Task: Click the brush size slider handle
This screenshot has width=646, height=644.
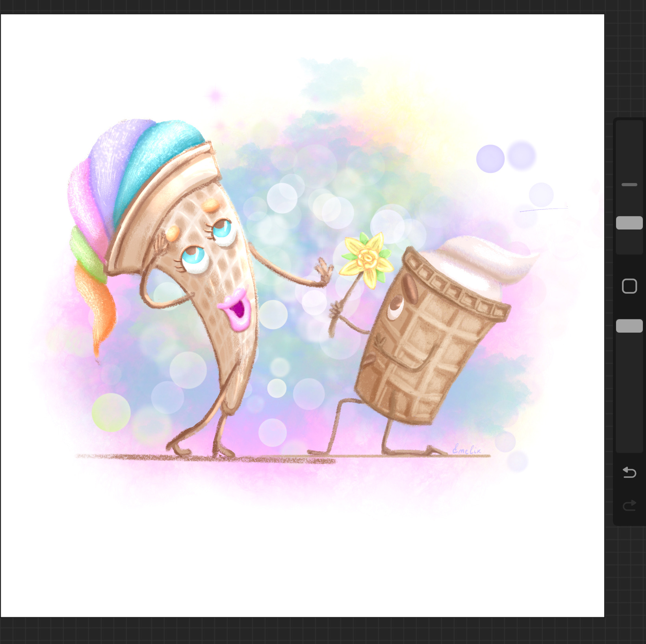Action: 629,223
